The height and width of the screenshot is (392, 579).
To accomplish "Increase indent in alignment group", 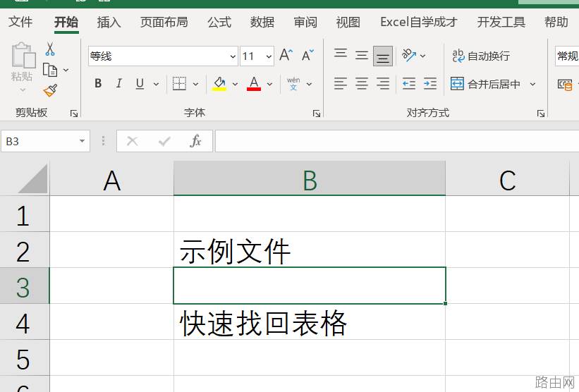I will 430,84.
